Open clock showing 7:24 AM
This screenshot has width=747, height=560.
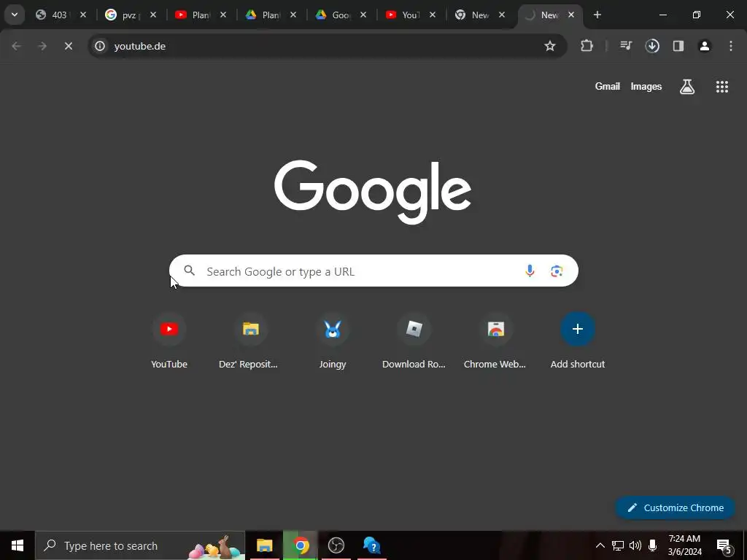(x=684, y=545)
